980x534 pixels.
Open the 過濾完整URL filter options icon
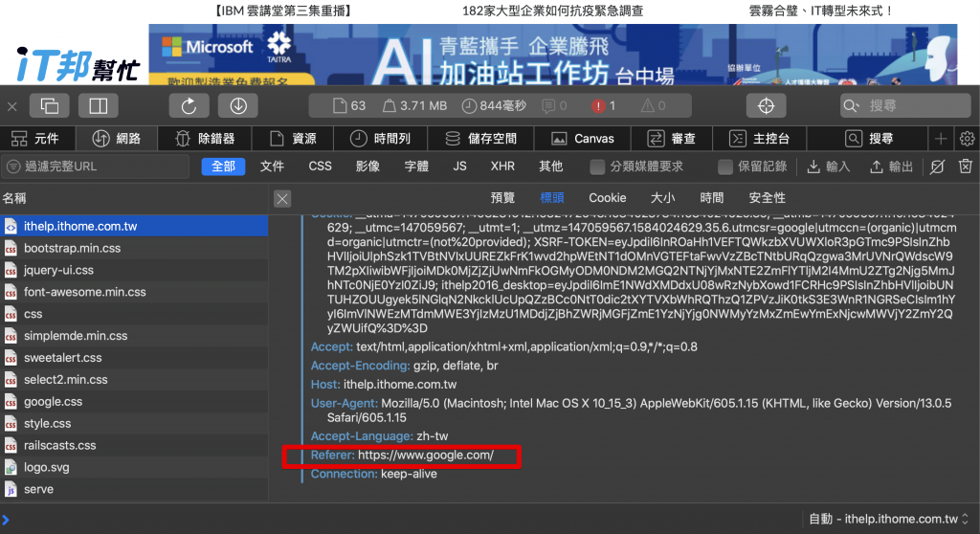click(x=13, y=167)
